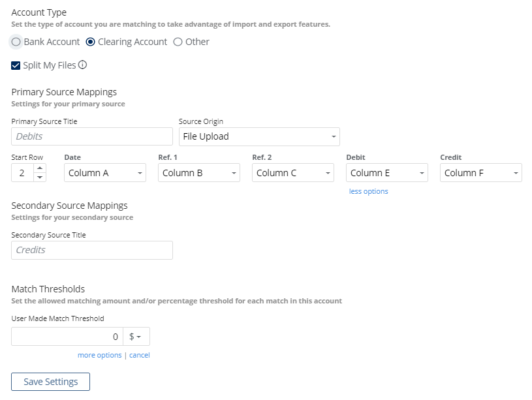This screenshot has width=532, height=400.
Task: Click the Secondary Source Mappings heading
Action: [x=70, y=206]
